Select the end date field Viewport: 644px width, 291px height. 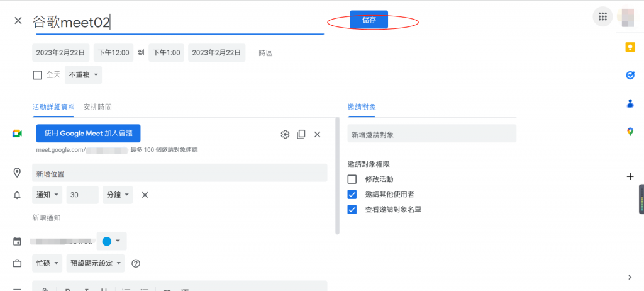click(x=217, y=53)
